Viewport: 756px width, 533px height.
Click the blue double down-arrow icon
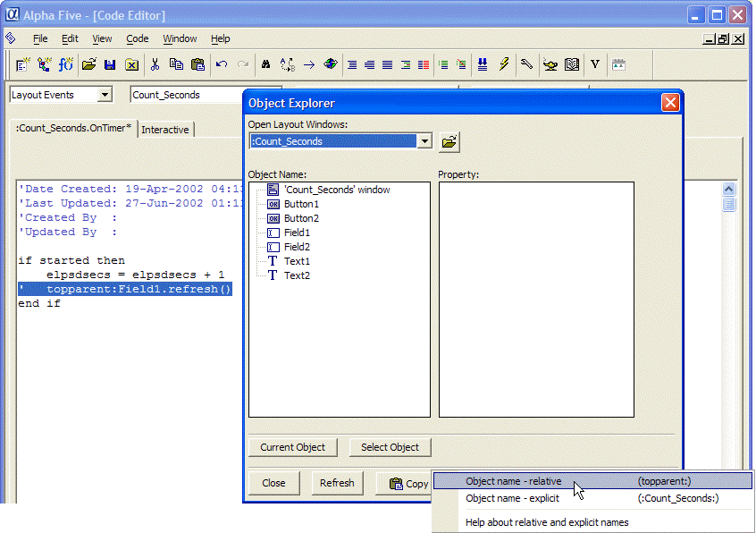tap(483, 64)
